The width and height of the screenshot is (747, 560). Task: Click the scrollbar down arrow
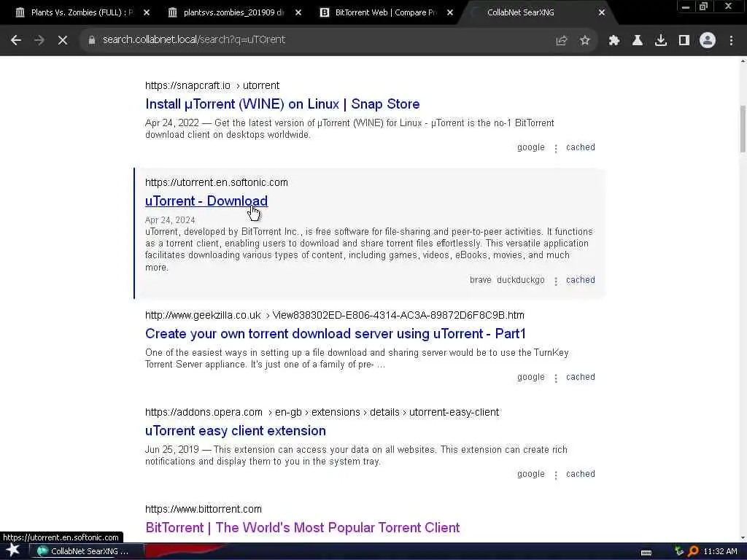[x=743, y=538]
